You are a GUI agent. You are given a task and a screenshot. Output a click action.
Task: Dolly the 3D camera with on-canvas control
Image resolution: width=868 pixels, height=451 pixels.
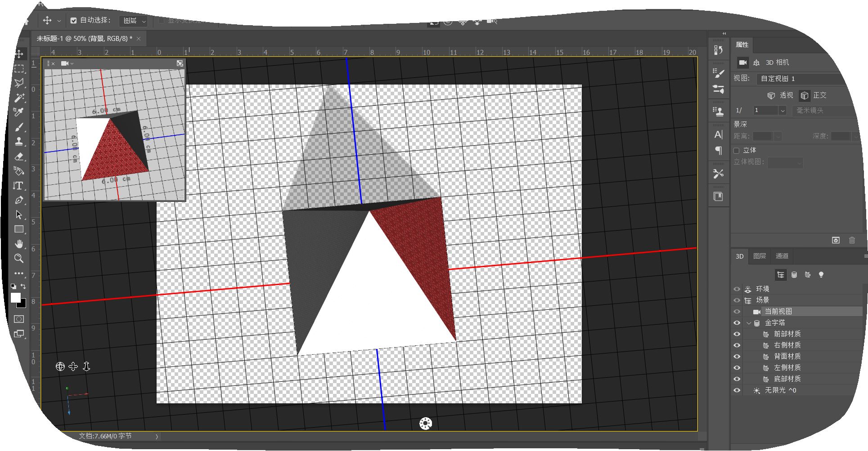86,366
